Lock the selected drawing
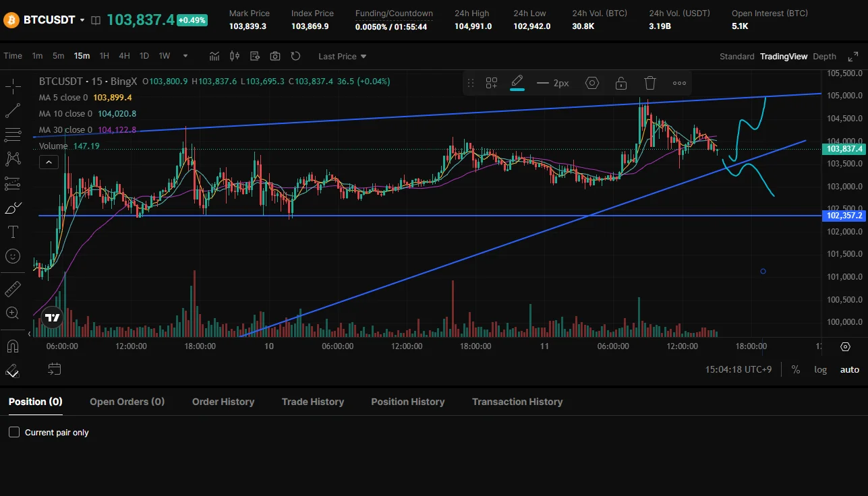Image resolution: width=868 pixels, height=496 pixels. point(621,83)
